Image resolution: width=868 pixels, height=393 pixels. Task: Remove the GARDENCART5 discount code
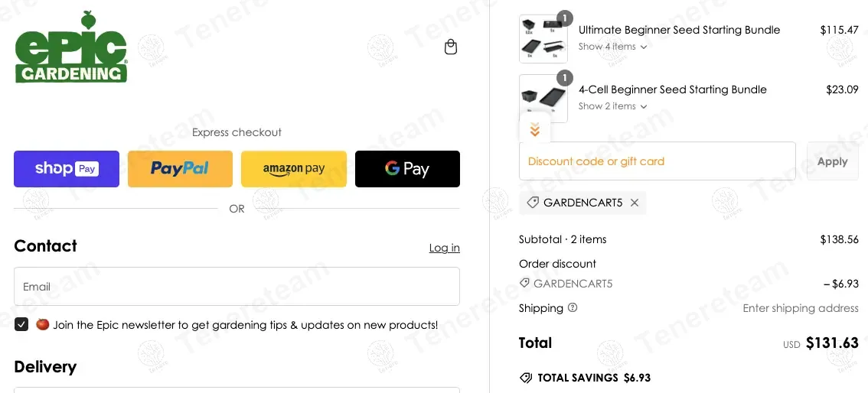point(634,203)
